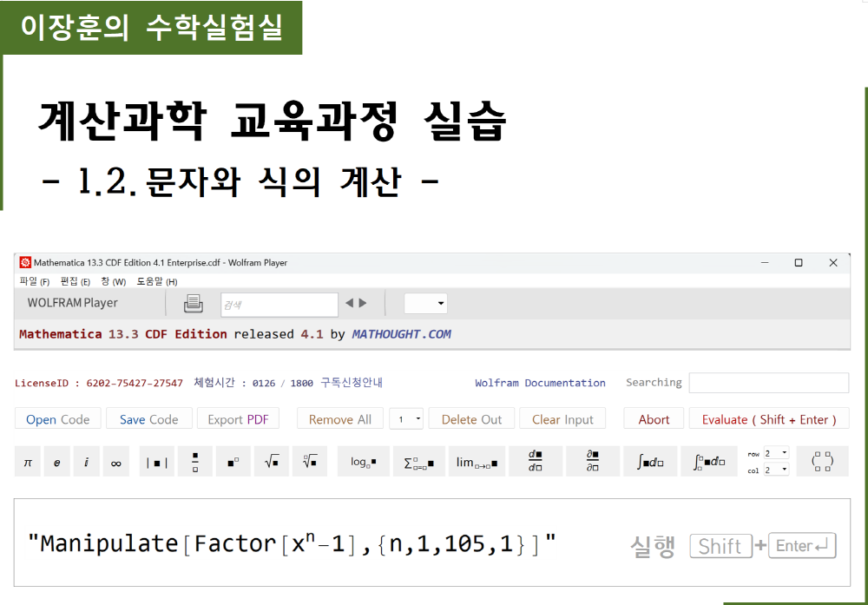Go forward with the right arrow
The image size is (868, 605).
[363, 303]
